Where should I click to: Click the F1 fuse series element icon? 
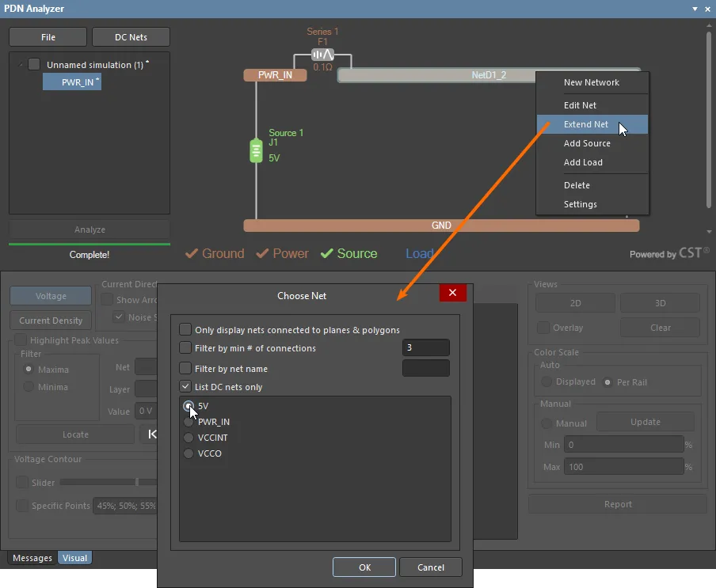point(323,55)
